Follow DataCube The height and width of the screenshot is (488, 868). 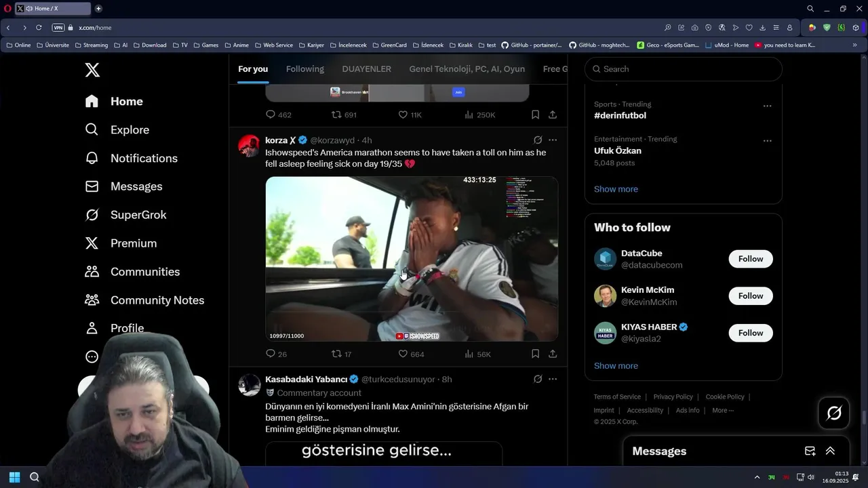tap(751, 259)
